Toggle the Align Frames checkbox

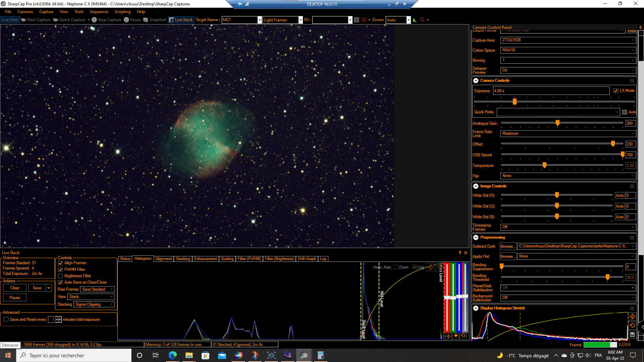pos(60,263)
